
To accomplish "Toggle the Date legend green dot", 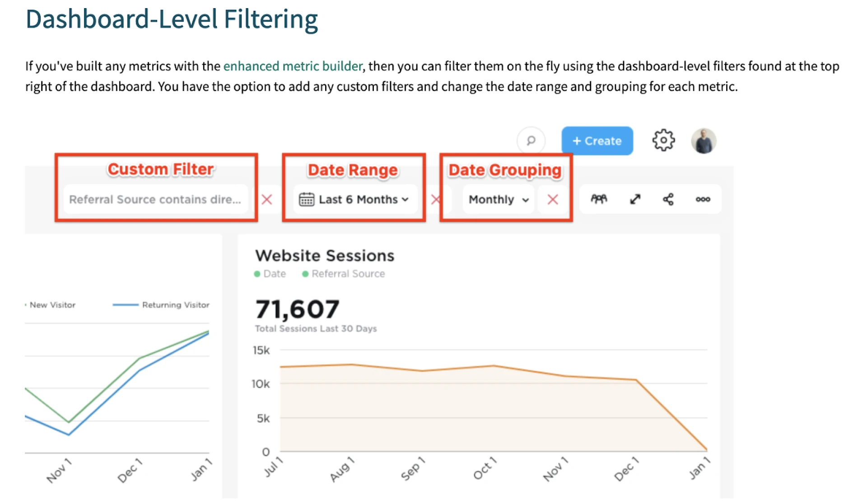I will pos(257,274).
